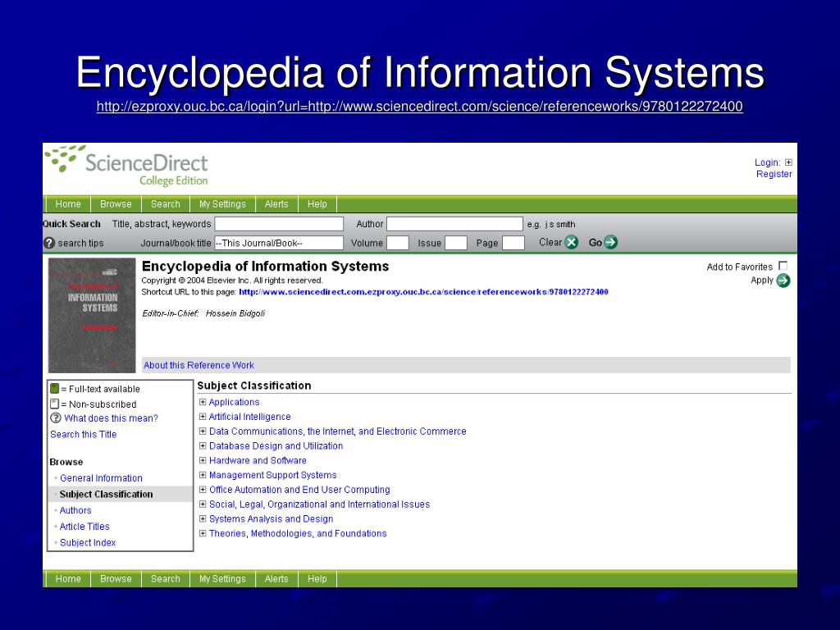This screenshot has width=840, height=630.
Task: Click the Register link
Action: tap(774, 174)
